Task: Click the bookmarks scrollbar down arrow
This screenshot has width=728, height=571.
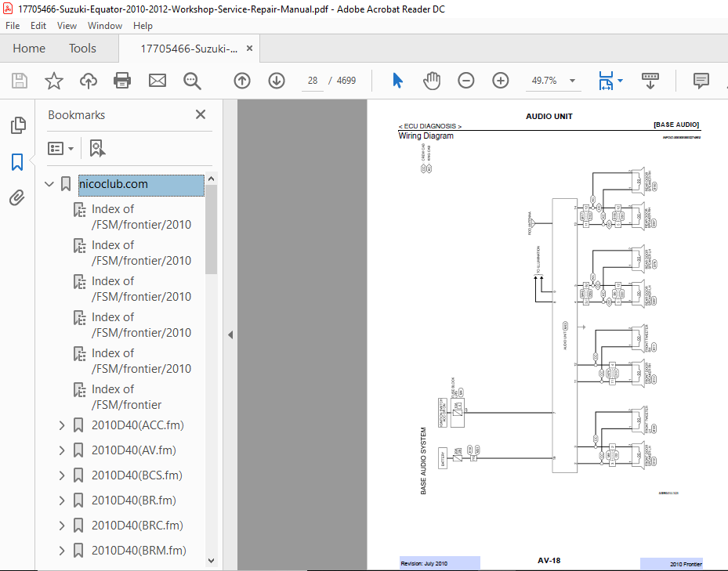Action: 212,561
